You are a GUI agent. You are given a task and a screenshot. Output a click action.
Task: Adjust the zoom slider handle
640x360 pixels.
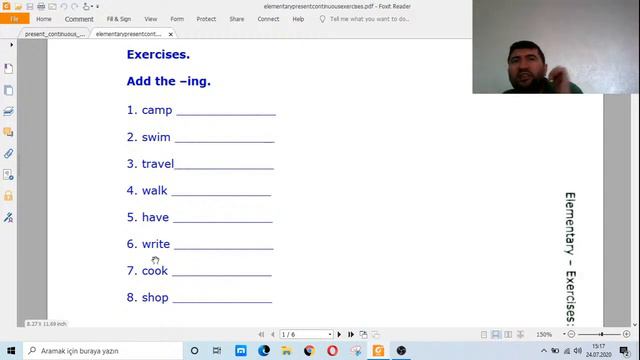click(x=601, y=334)
